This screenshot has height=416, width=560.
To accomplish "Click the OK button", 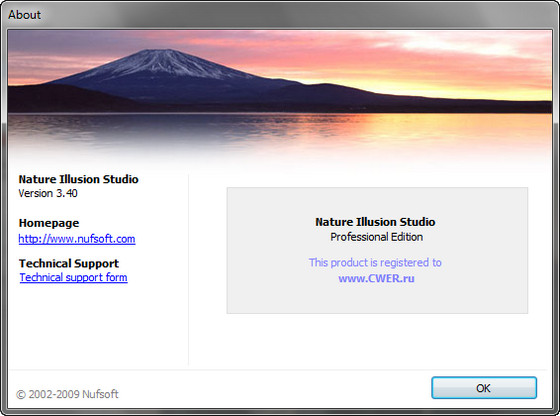I will (x=484, y=388).
